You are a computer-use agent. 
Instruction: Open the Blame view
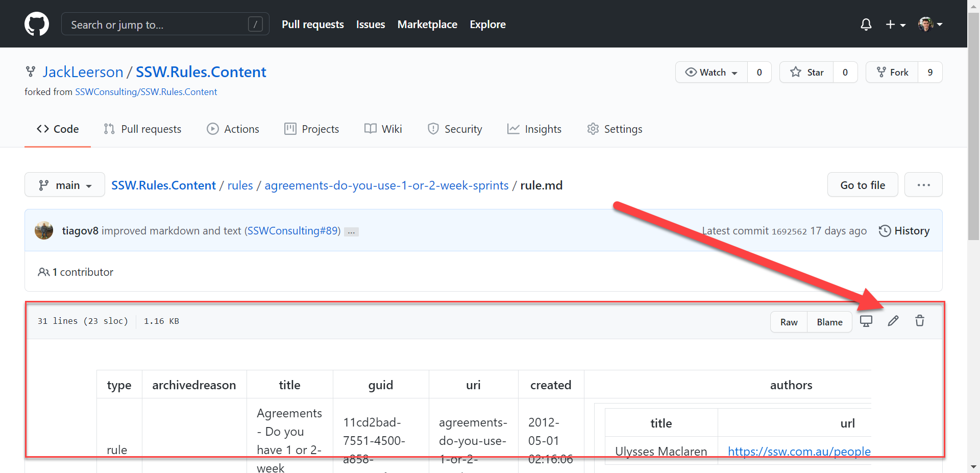(x=829, y=322)
